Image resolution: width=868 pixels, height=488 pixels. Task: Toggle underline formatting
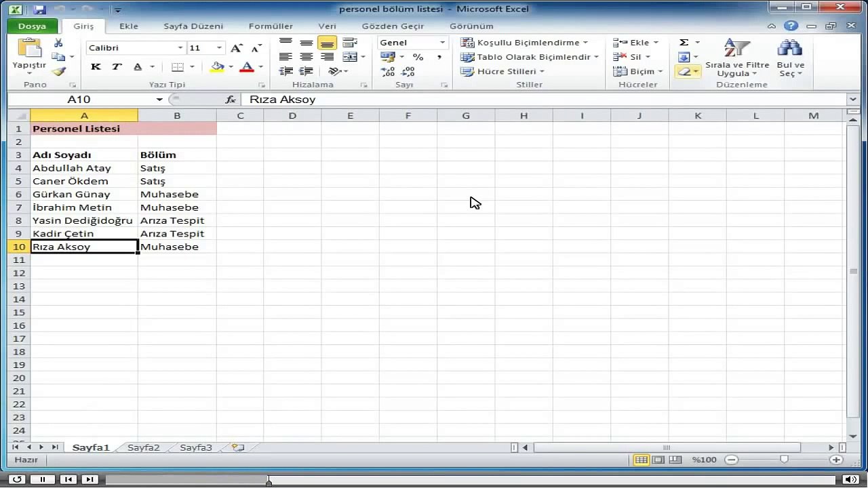pos(138,66)
